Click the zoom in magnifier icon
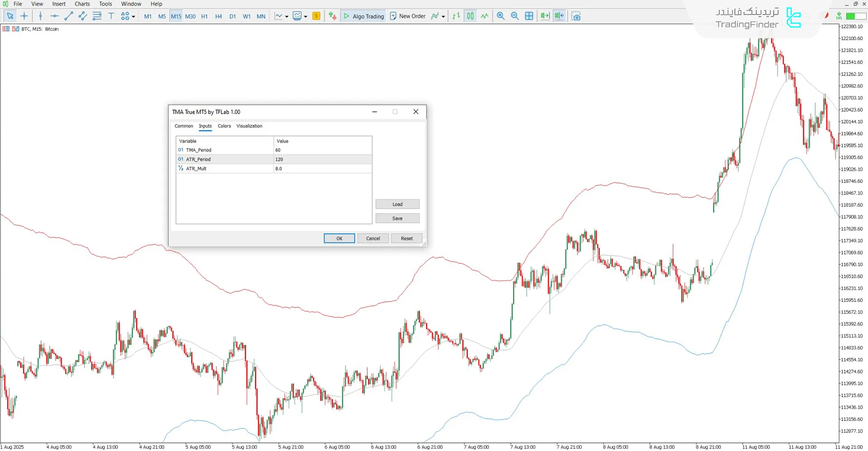The image size is (868, 451). 501,16
